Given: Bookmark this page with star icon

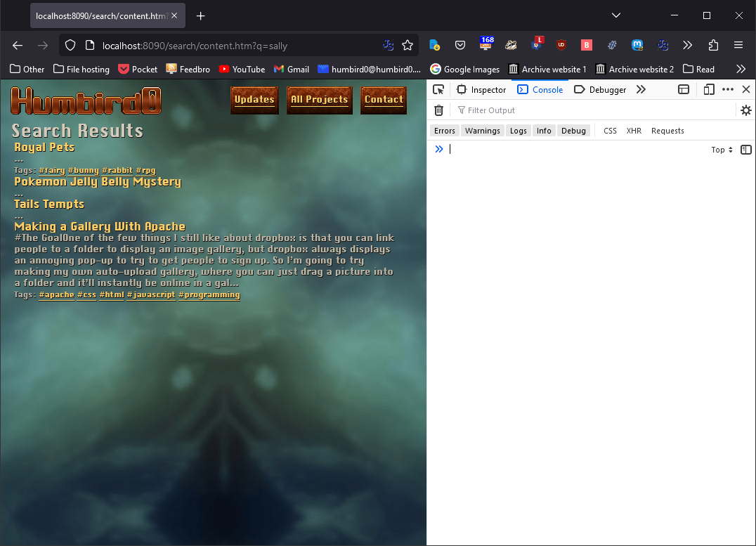Looking at the screenshot, I should point(408,45).
